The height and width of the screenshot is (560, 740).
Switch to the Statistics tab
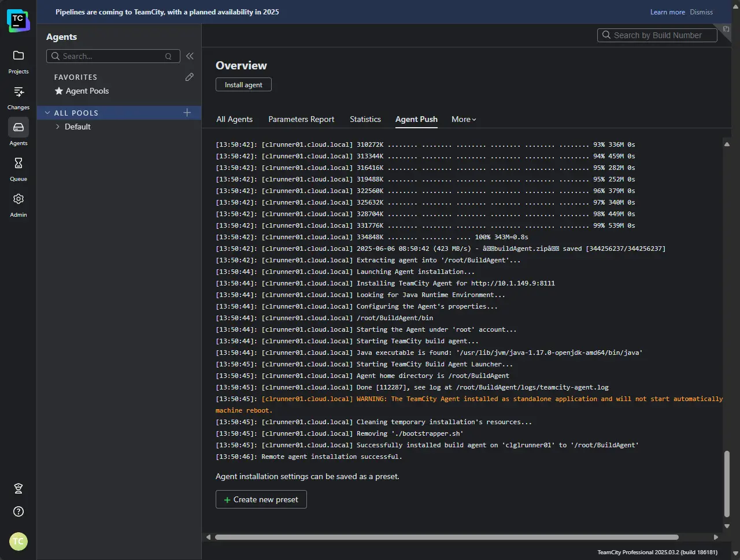pyautogui.click(x=365, y=120)
